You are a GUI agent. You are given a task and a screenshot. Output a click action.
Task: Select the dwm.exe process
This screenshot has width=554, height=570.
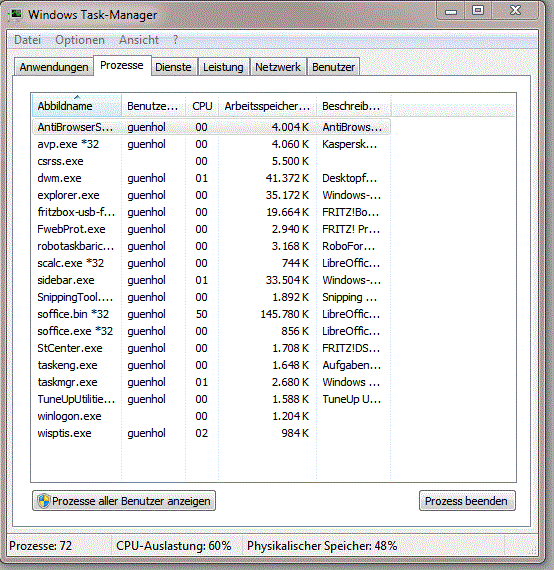pyautogui.click(x=211, y=178)
